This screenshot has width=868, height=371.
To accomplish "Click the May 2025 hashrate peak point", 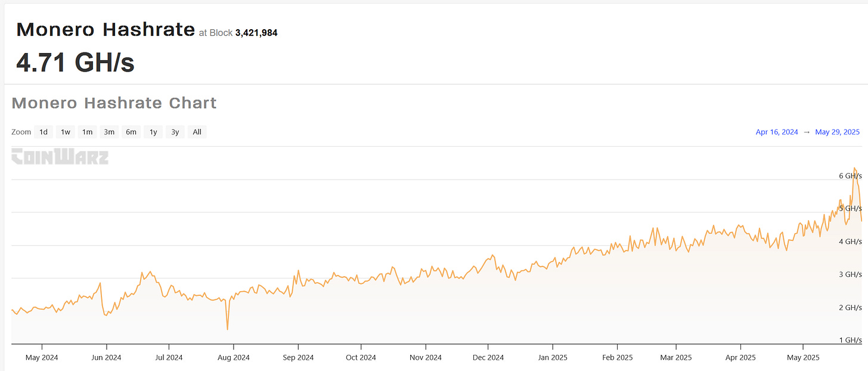I will 854,168.
